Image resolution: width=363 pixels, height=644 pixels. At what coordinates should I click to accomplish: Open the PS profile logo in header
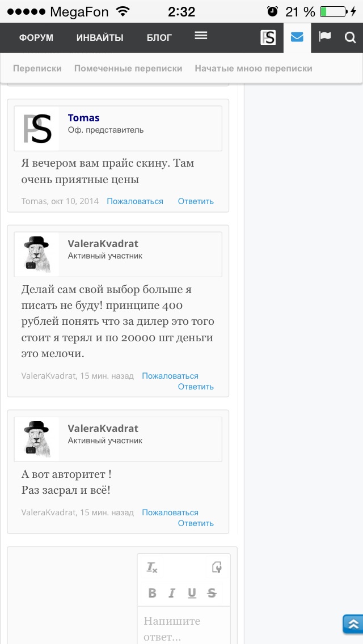268,38
